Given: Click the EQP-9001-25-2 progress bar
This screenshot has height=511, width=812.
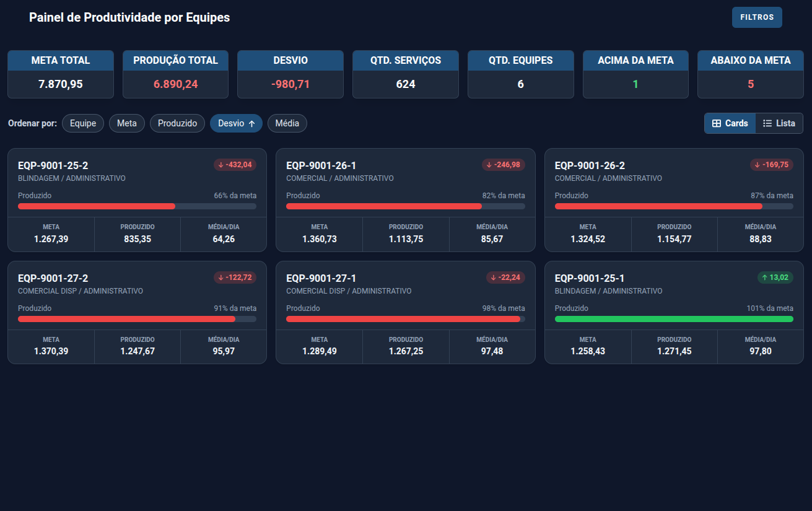Looking at the screenshot, I should pyautogui.click(x=137, y=206).
